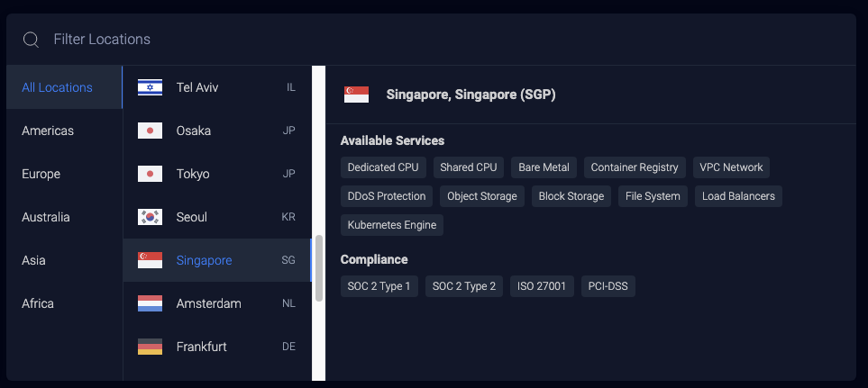This screenshot has height=388, width=868.
Task: Click the Dedicated CPU service tag
Action: coord(383,167)
